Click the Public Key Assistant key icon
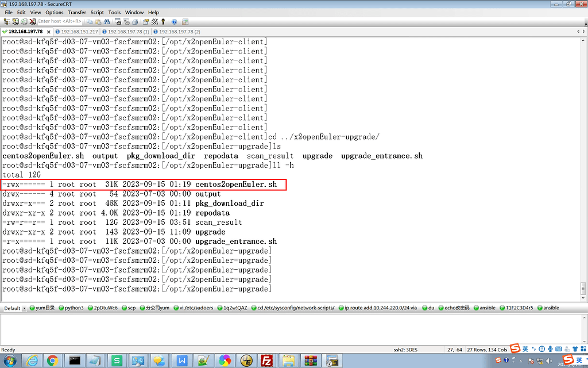Viewport: 588px width, 368px height. click(x=163, y=21)
